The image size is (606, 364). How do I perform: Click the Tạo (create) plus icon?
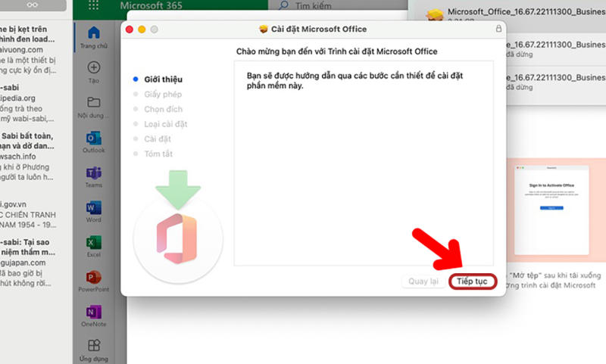pyautogui.click(x=94, y=68)
